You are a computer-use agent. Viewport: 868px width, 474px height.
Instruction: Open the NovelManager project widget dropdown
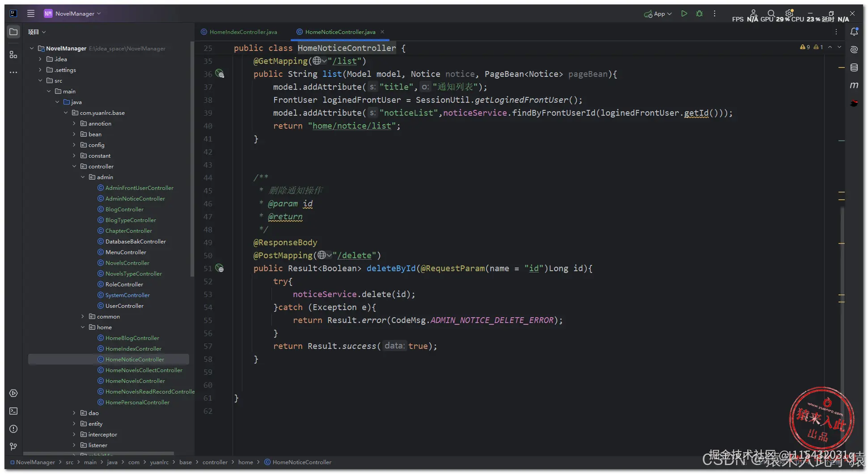tap(72, 13)
